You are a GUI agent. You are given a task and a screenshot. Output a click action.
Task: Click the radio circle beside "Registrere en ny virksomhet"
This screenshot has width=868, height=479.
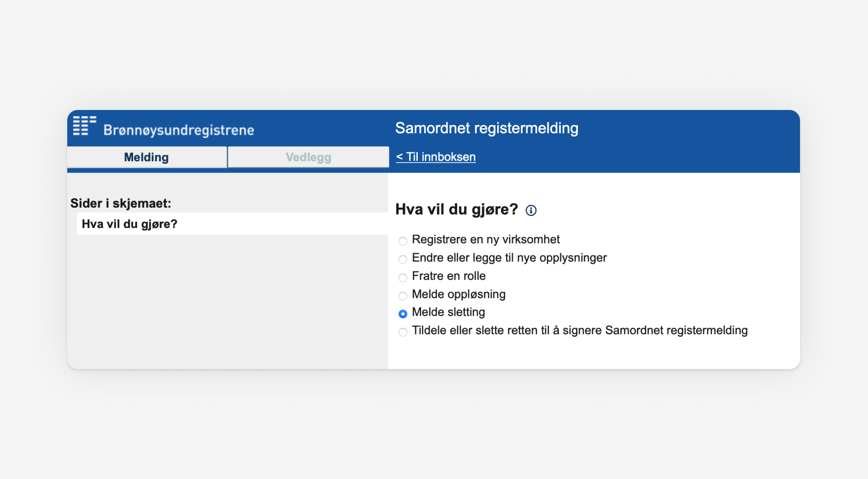[x=403, y=241]
